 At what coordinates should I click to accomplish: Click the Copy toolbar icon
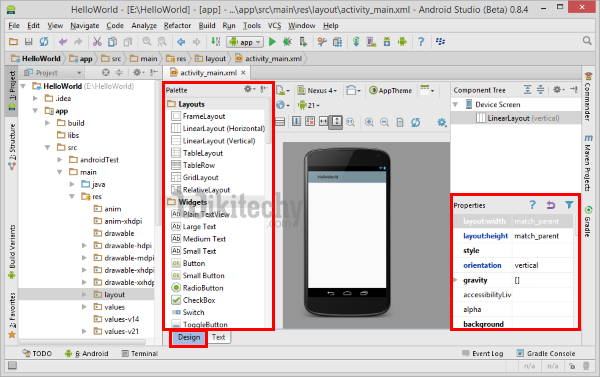click(112, 42)
